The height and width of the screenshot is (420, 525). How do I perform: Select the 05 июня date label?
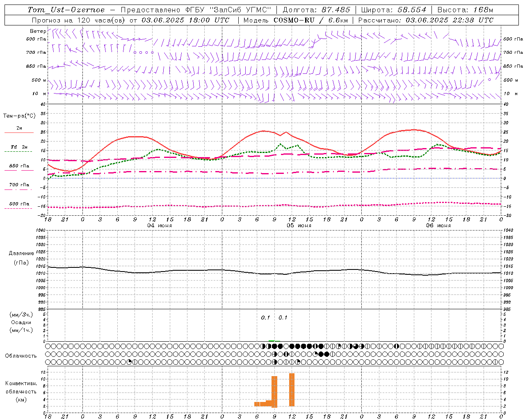[x=299, y=226]
